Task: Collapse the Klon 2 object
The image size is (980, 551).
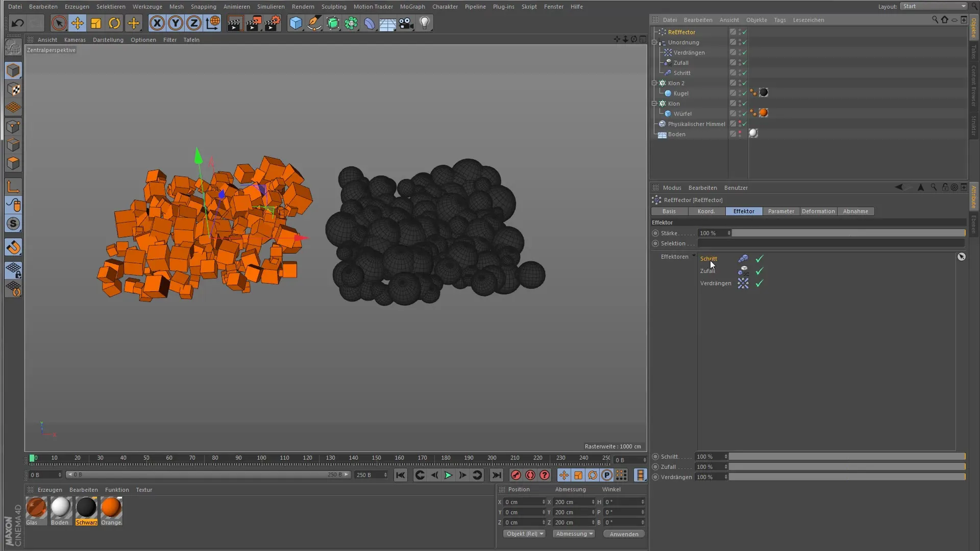Action: pyautogui.click(x=654, y=83)
